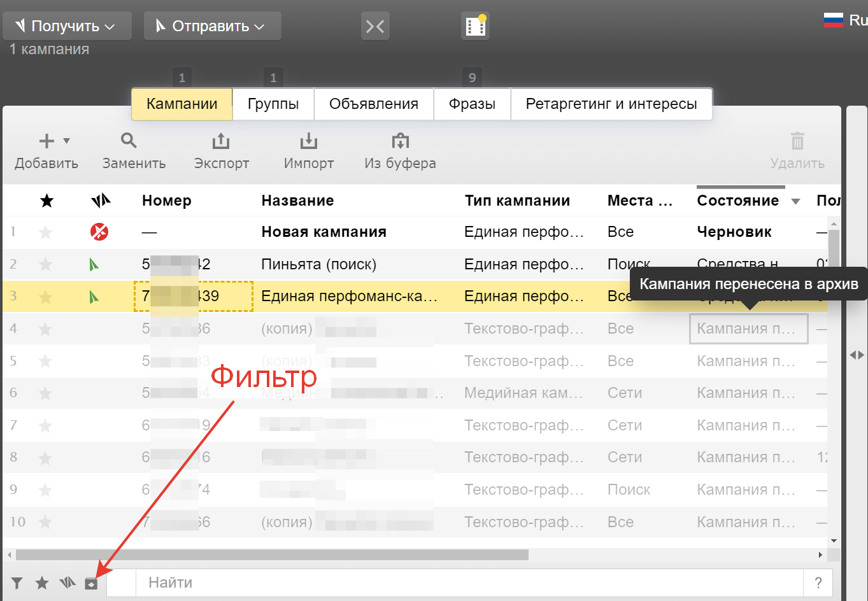868x601 pixels.
Task: Click the Replace (Заменить) magnifier icon
Action: 129,141
